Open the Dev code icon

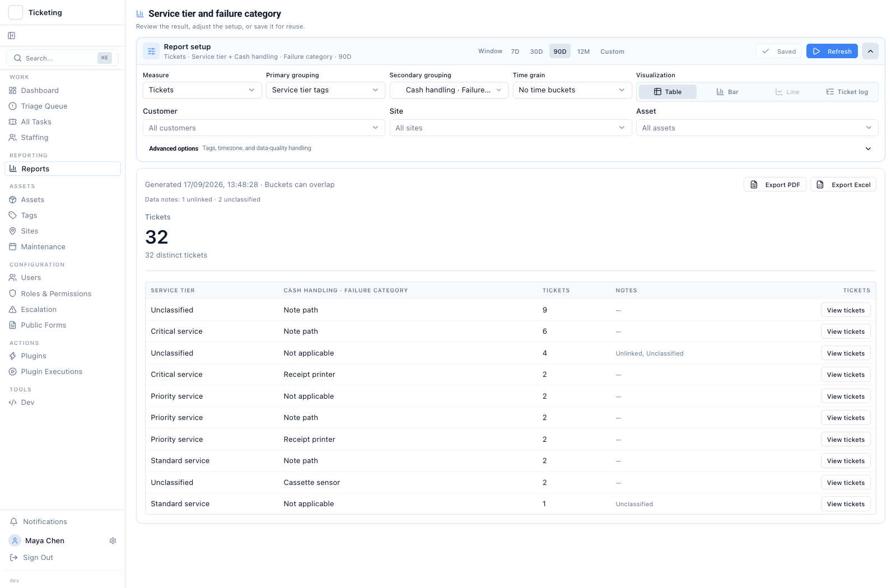(13, 403)
